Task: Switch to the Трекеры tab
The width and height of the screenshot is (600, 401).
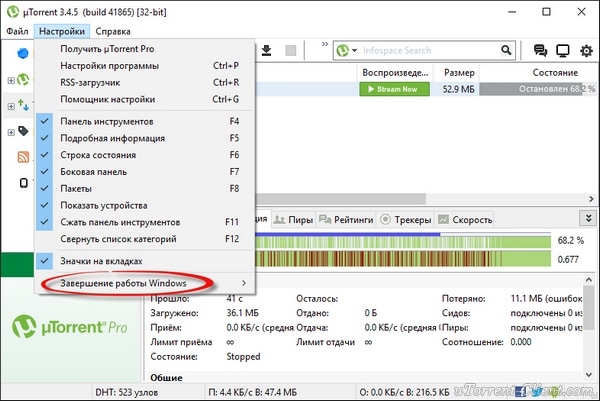Action: pyautogui.click(x=406, y=220)
